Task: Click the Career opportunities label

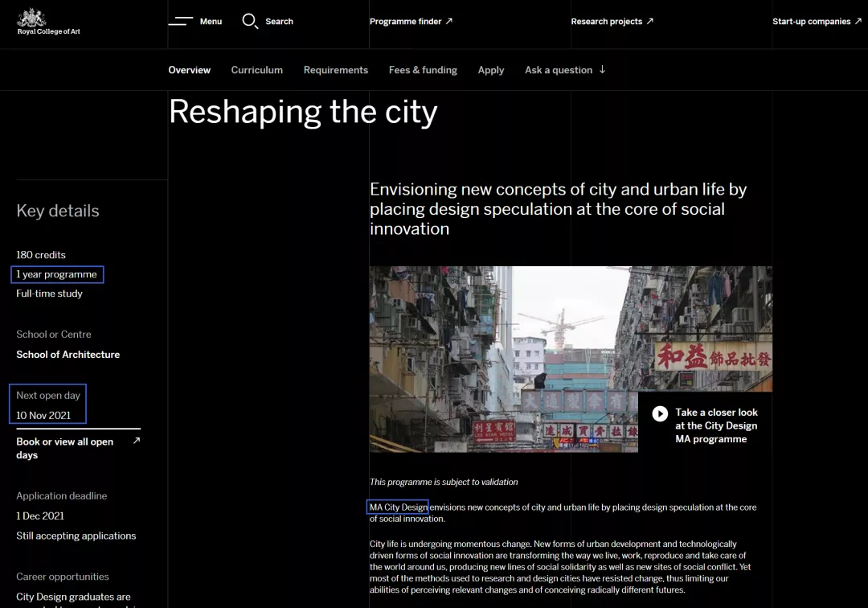Action: click(x=63, y=577)
